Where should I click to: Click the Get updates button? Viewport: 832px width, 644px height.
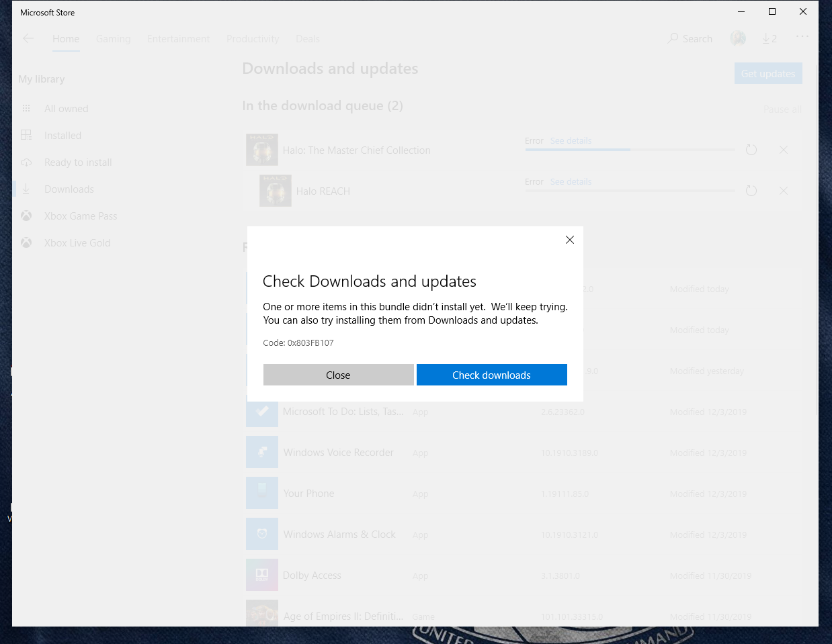click(768, 74)
